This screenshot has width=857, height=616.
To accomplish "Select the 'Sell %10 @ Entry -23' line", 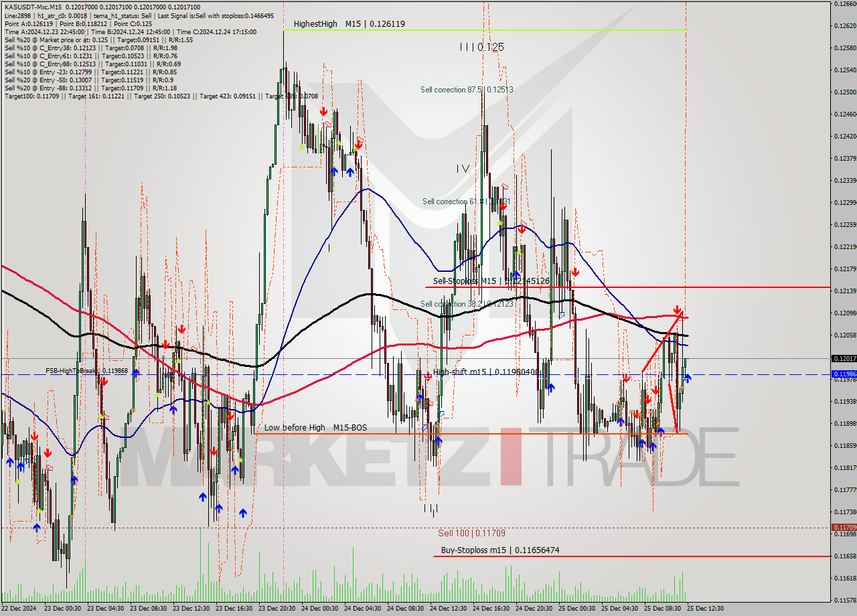I will coord(90,72).
